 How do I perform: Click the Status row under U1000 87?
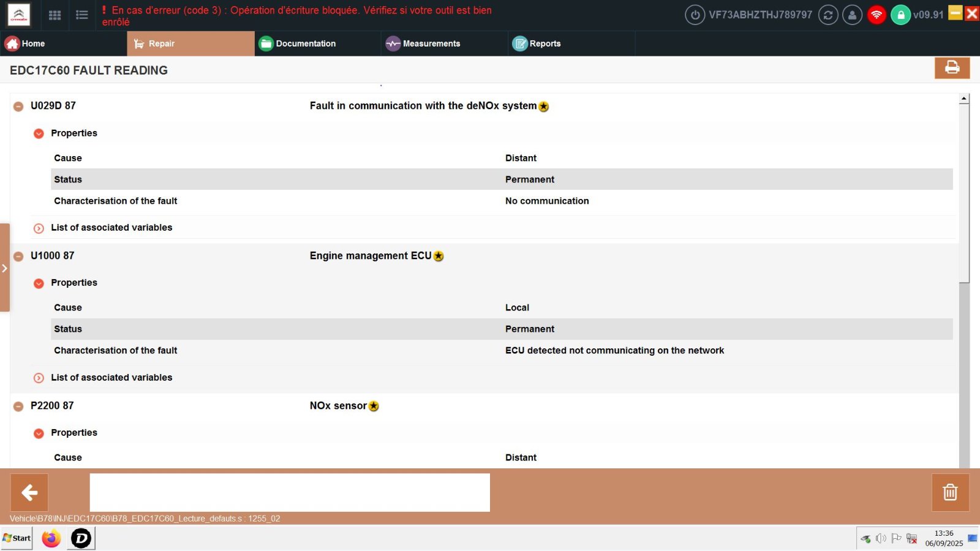(x=502, y=329)
